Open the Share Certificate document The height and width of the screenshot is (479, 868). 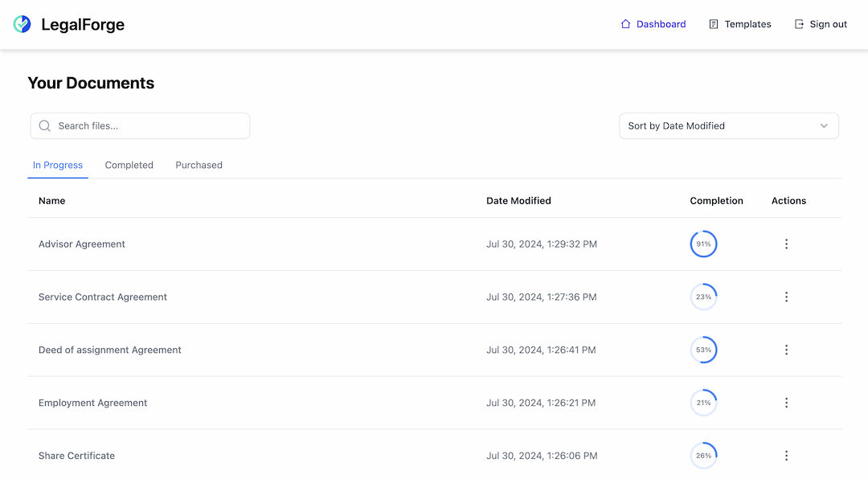tap(76, 456)
